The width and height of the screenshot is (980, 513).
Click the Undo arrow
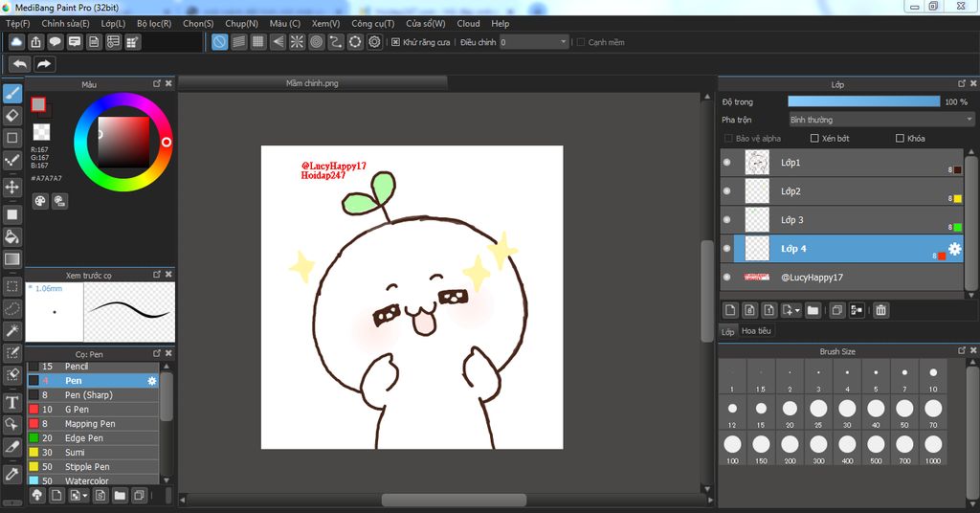pyautogui.click(x=20, y=64)
